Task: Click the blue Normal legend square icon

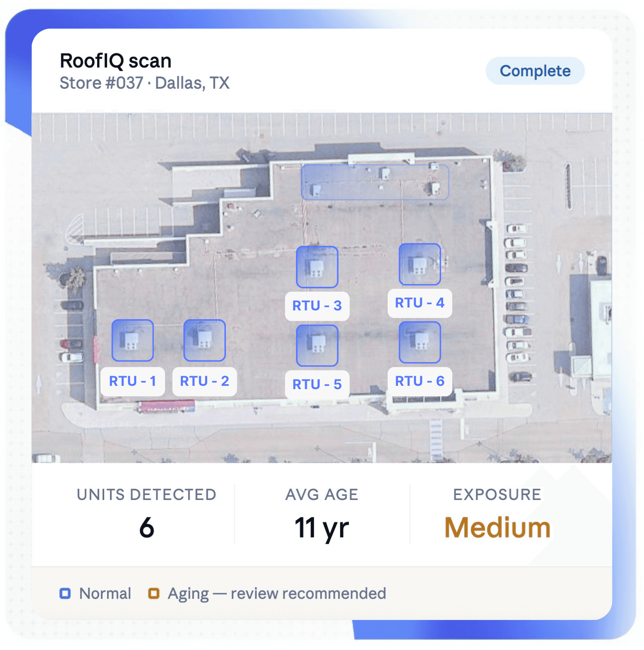Action: [x=65, y=592]
